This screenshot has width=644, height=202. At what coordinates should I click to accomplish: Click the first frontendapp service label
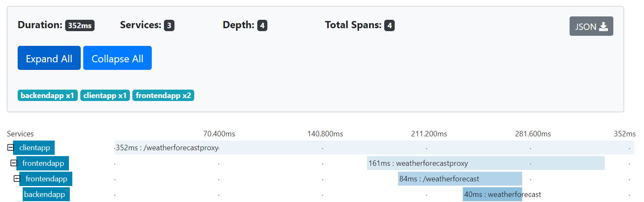[43, 163]
